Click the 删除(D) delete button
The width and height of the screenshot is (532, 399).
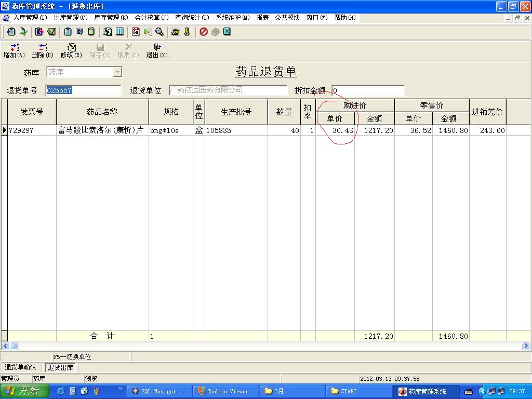(x=43, y=51)
